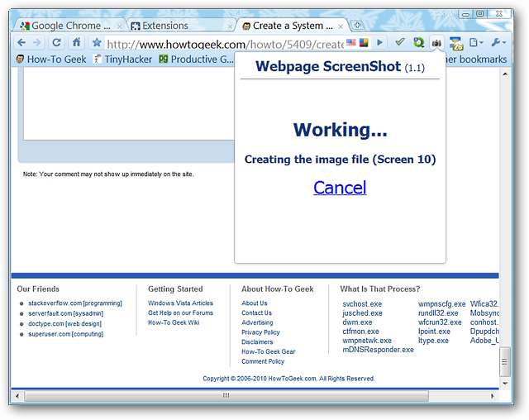529x420 pixels.
Task: Open the Disclaimers link
Action: pos(257,341)
